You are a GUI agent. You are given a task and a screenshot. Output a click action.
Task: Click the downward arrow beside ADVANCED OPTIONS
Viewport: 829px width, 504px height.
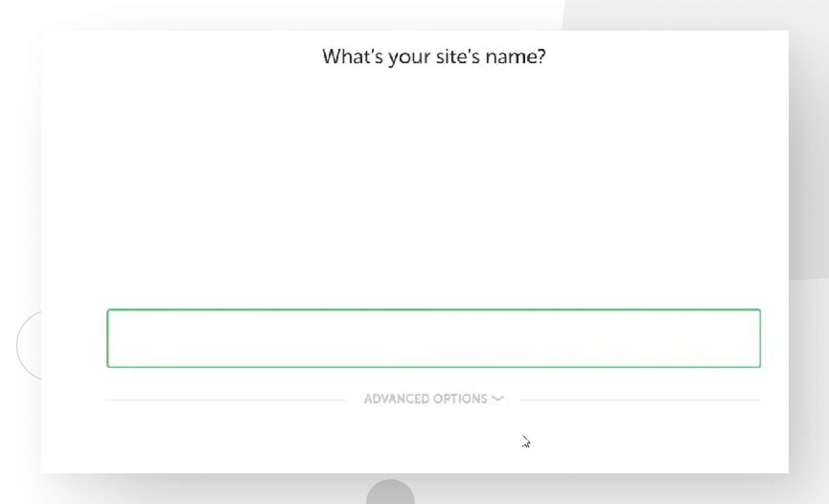[497, 399]
